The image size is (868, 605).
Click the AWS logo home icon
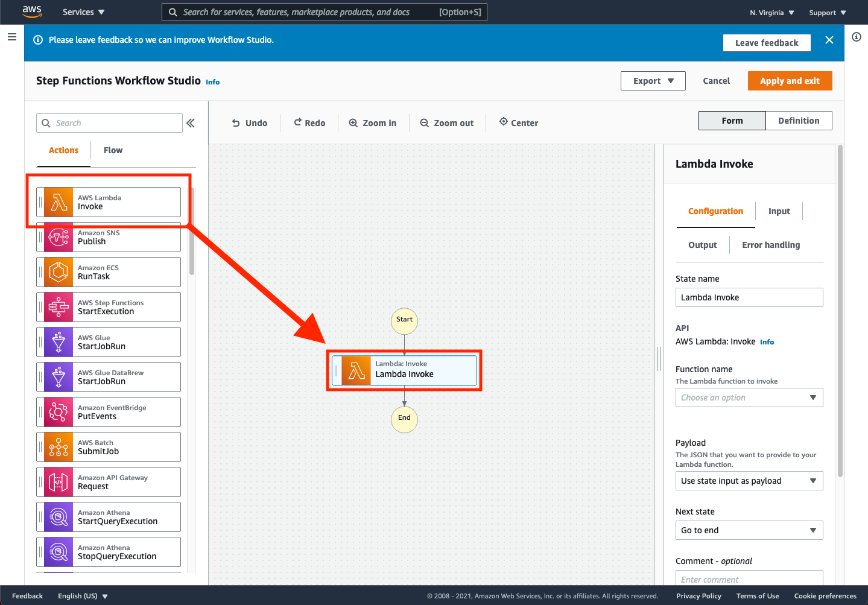[x=32, y=11]
